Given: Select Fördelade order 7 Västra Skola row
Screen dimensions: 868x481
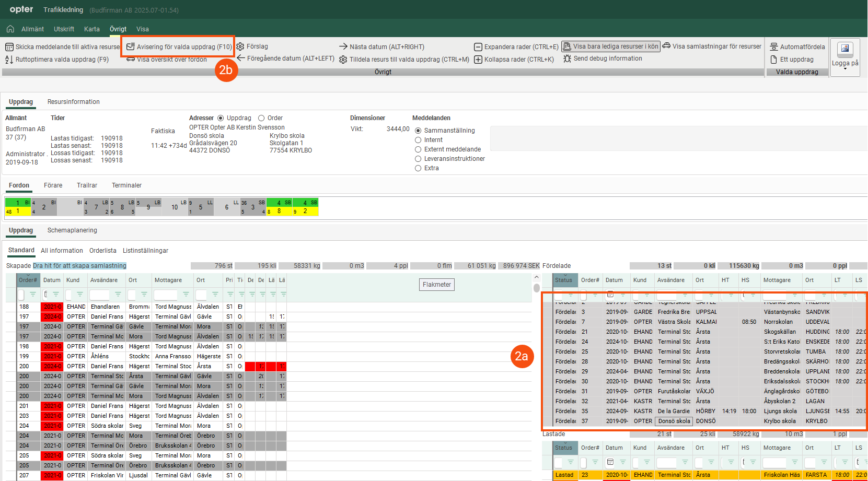Looking at the screenshot, I should pyautogui.click(x=710, y=322).
